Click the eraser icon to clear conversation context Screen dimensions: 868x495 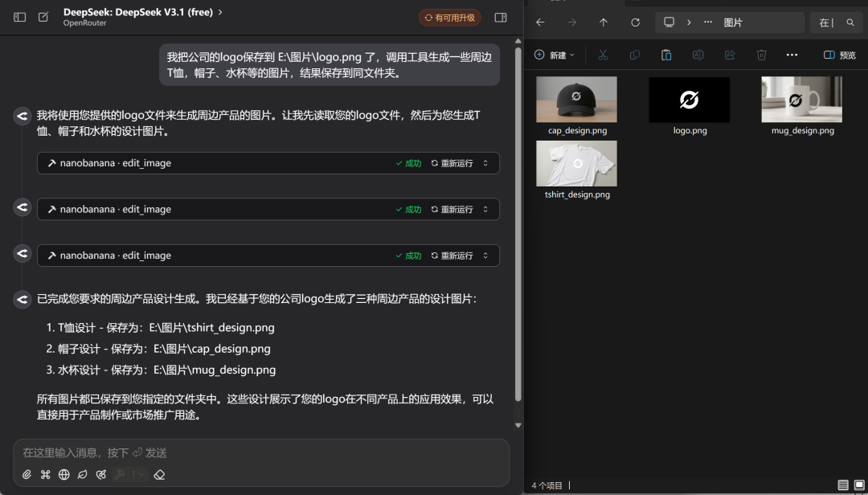point(158,474)
